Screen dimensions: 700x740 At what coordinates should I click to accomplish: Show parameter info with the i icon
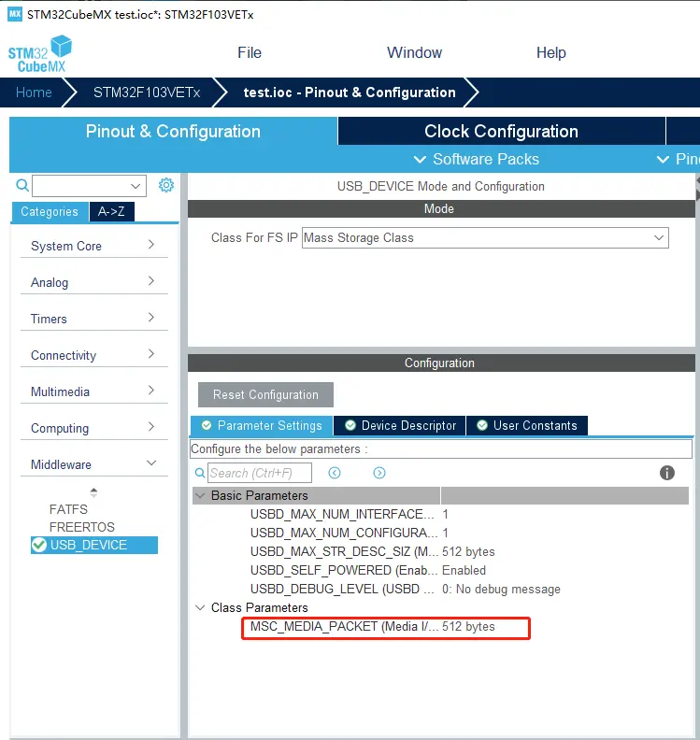(667, 473)
